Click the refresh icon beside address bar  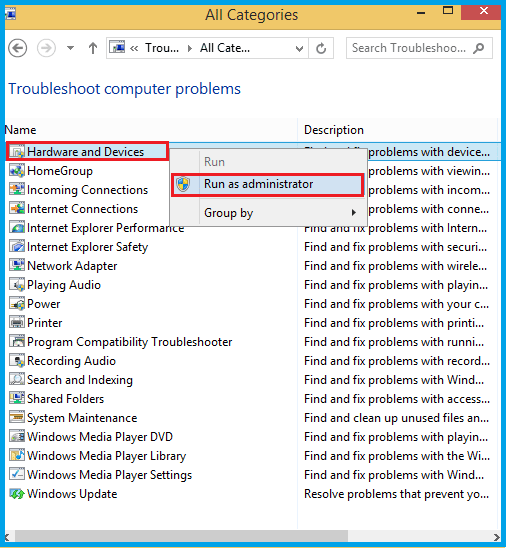[x=321, y=48]
